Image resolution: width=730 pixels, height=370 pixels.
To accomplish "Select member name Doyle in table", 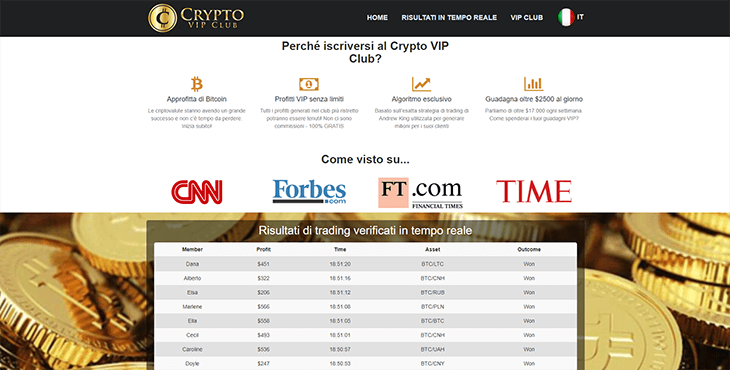I will click(192, 363).
